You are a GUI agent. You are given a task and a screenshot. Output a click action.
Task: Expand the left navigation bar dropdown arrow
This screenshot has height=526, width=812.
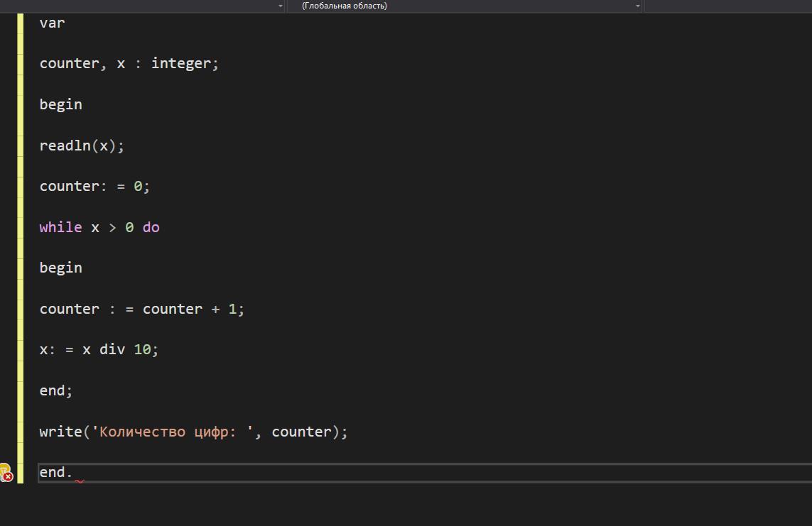280,6
